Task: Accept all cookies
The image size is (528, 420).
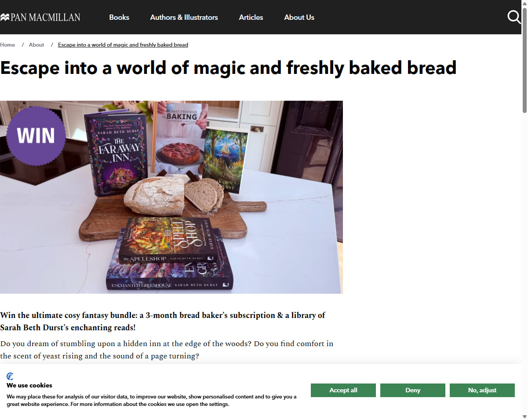Action: click(x=343, y=390)
